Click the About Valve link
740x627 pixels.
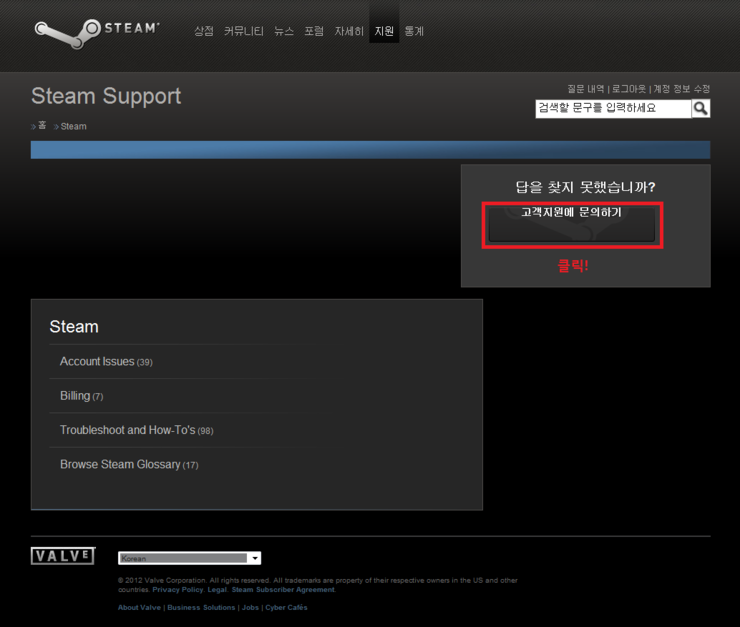click(x=139, y=608)
